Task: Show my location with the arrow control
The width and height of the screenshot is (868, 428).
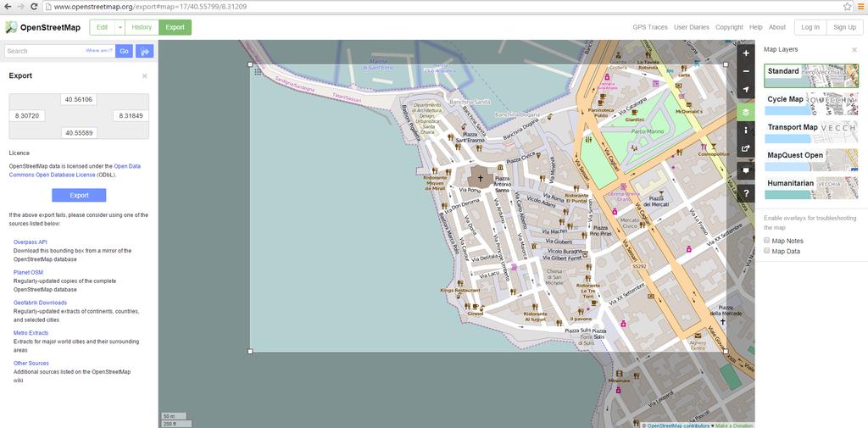Action: [746, 89]
